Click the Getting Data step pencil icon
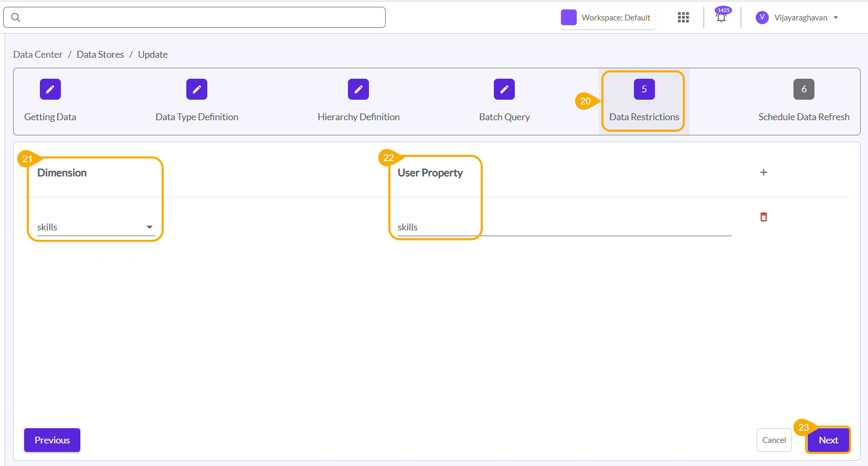This screenshot has width=868, height=466. [x=50, y=89]
